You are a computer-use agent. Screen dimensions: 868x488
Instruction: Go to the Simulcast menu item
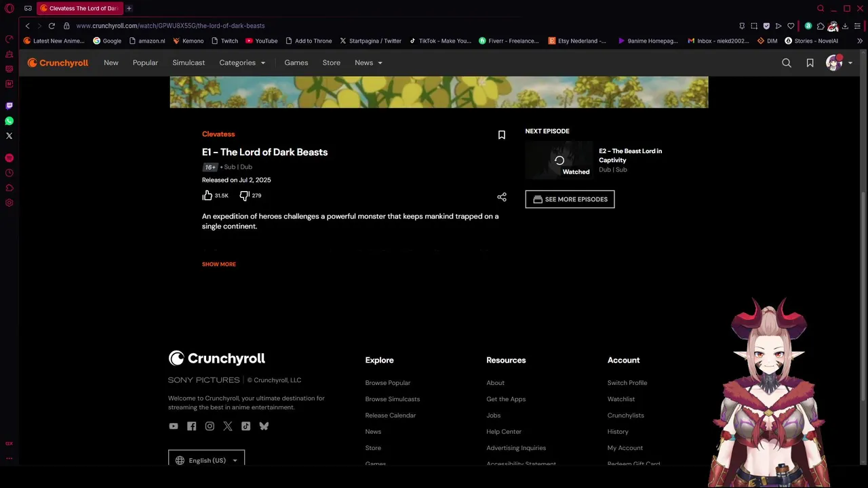(x=189, y=63)
